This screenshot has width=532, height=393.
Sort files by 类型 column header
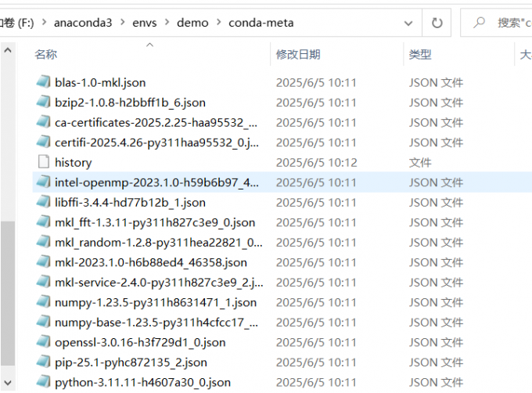[x=420, y=54]
